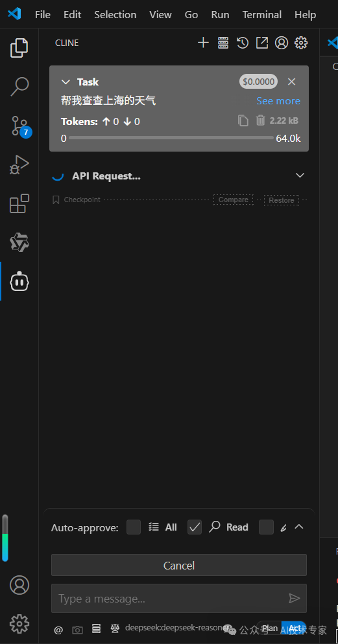Check the auto-approve All checkbox

pyautogui.click(x=134, y=527)
